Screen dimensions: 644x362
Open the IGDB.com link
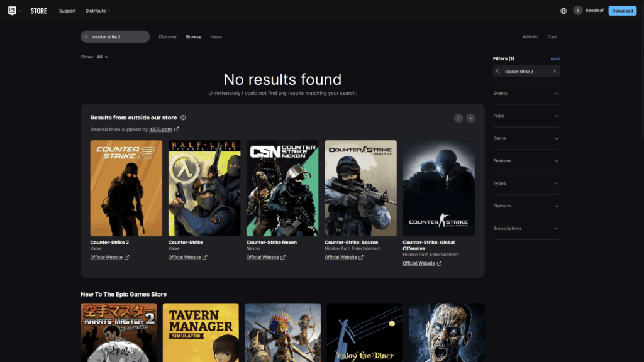point(160,129)
